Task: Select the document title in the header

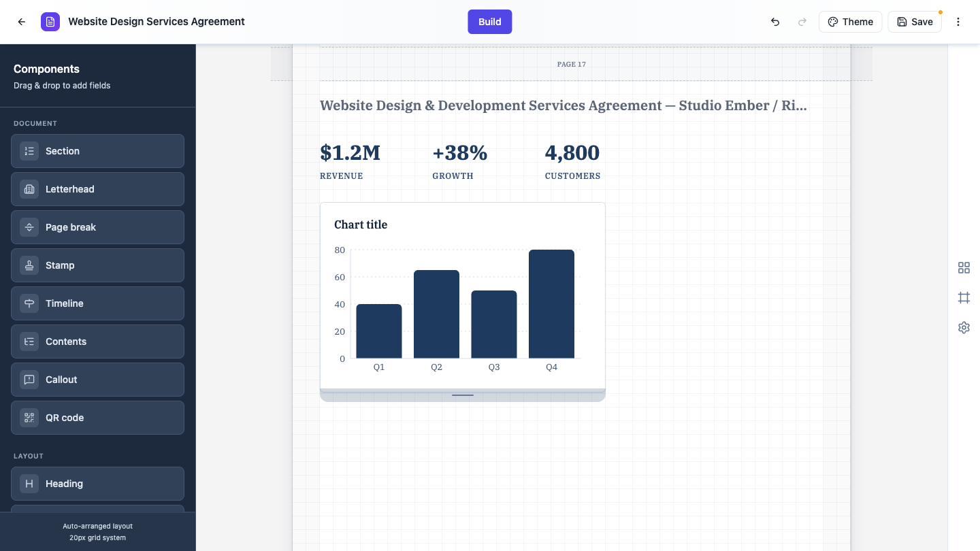Action: [157, 22]
